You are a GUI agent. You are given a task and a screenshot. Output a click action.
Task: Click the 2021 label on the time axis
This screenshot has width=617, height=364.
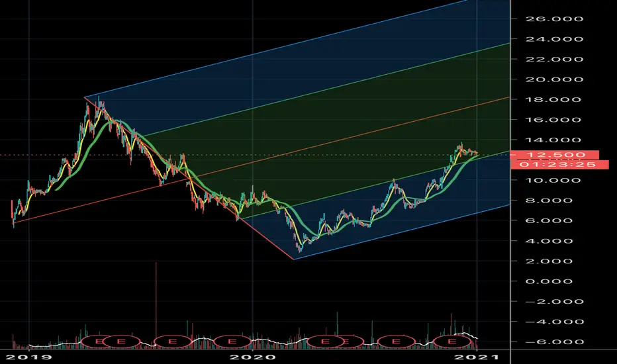(477, 357)
